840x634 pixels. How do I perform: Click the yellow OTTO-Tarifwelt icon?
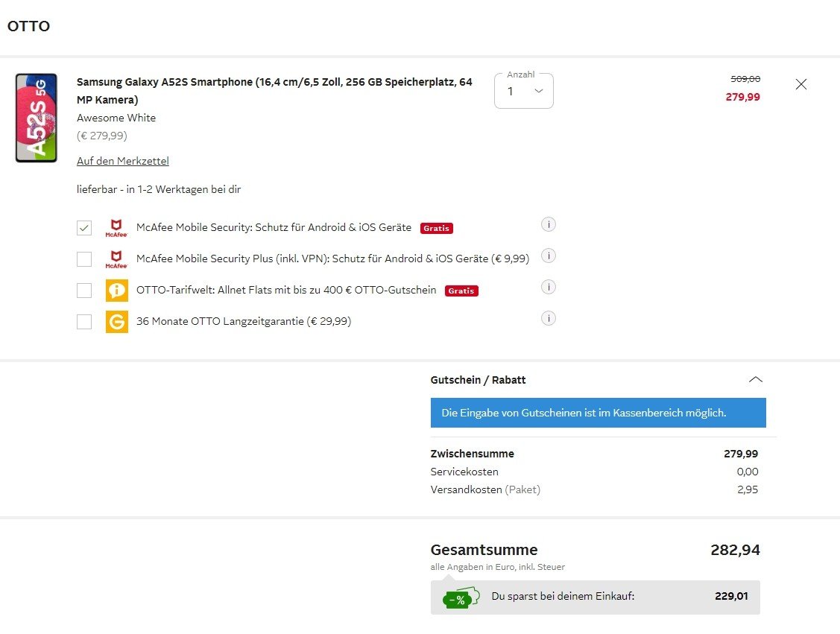pyautogui.click(x=116, y=291)
